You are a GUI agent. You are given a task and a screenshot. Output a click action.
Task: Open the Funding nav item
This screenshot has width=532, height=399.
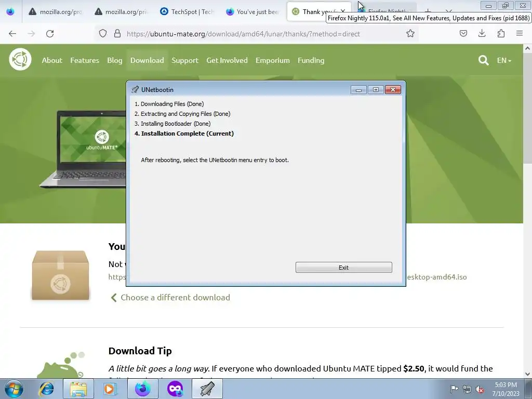pos(311,60)
